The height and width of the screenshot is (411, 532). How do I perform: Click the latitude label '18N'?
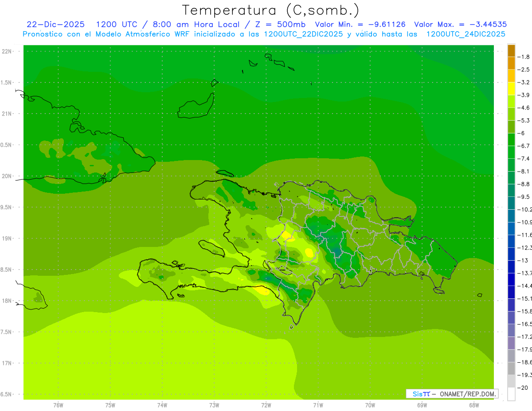(7, 301)
